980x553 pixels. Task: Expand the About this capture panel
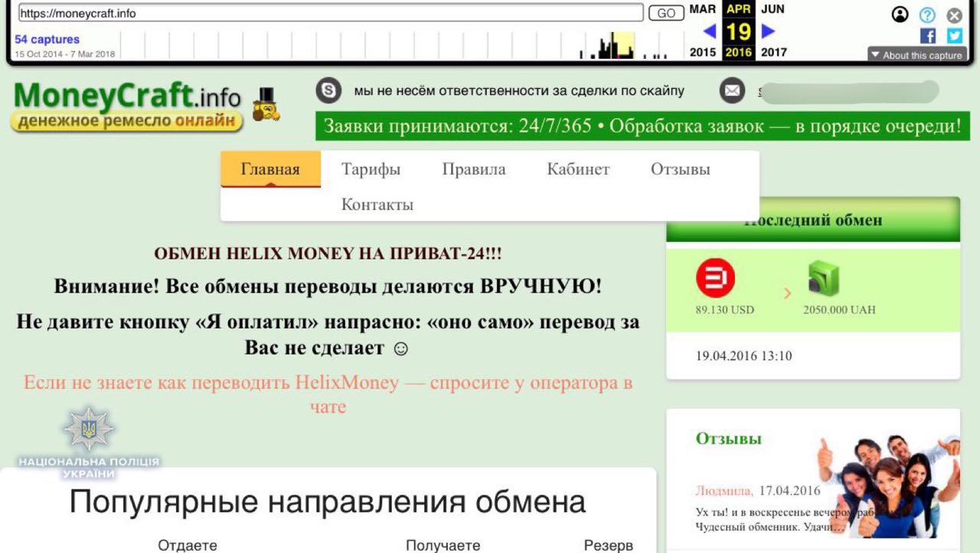click(916, 54)
